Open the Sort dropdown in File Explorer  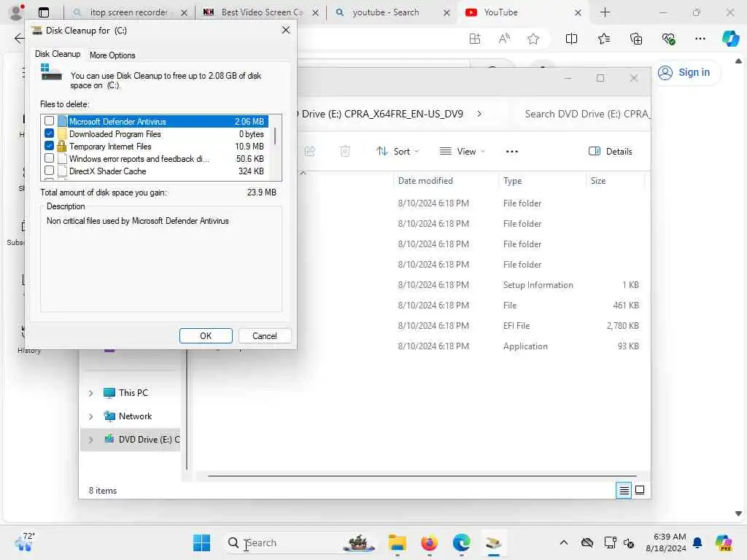click(x=398, y=152)
